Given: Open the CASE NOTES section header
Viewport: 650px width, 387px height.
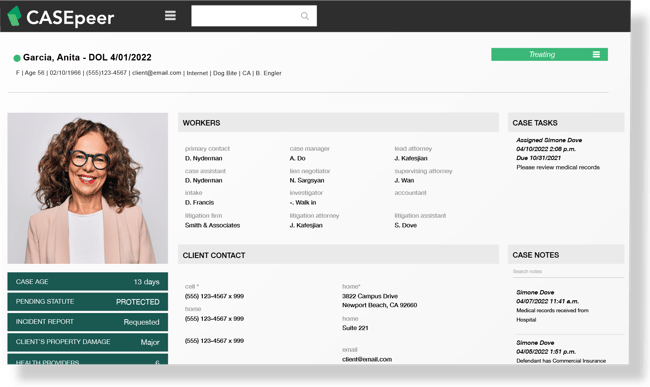Looking at the screenshot, I should point(566,255).
